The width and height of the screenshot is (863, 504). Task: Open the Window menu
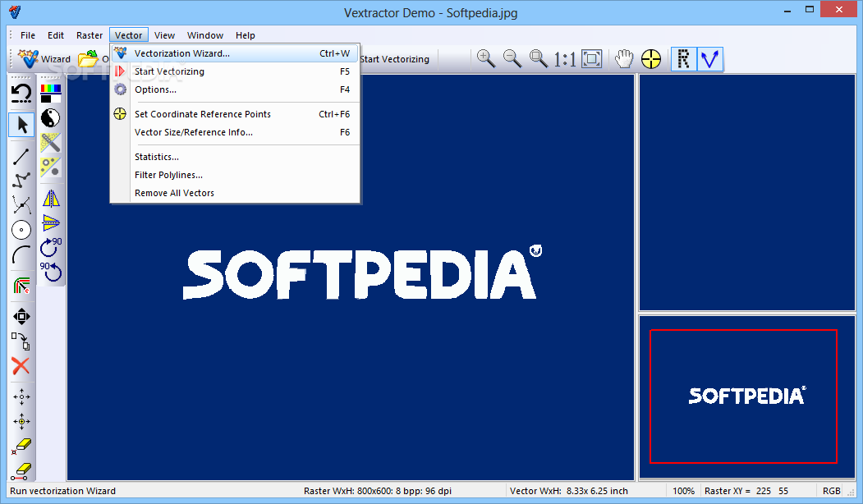pos(204,35)
